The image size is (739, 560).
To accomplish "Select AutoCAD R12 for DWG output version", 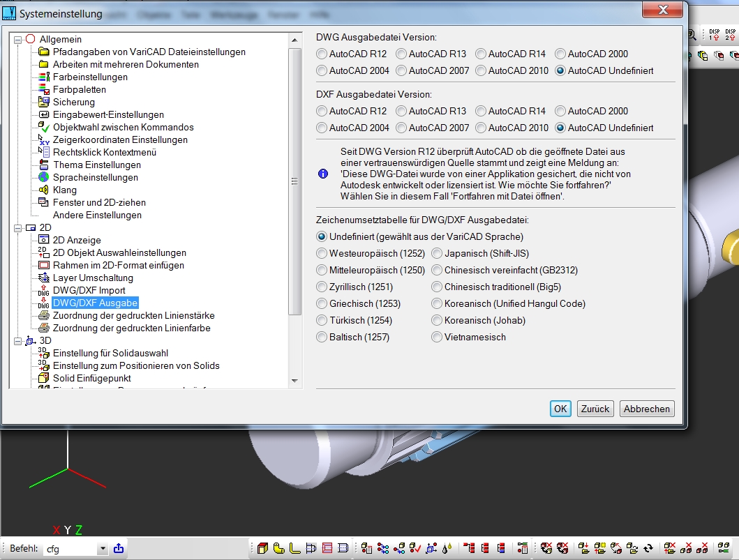I will click(352, 54).
